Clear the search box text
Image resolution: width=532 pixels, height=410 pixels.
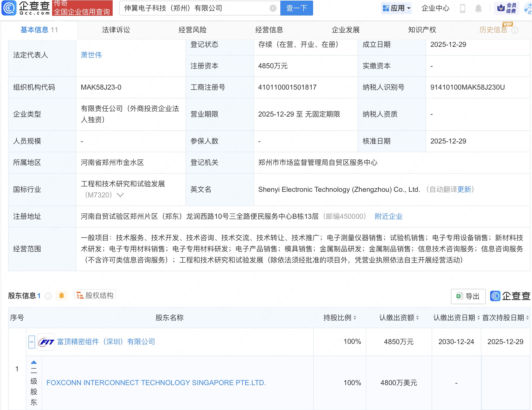(273, 8)
